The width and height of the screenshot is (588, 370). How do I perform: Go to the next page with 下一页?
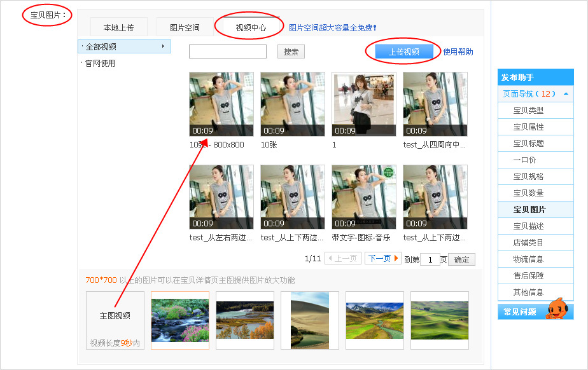pos(382,258)
